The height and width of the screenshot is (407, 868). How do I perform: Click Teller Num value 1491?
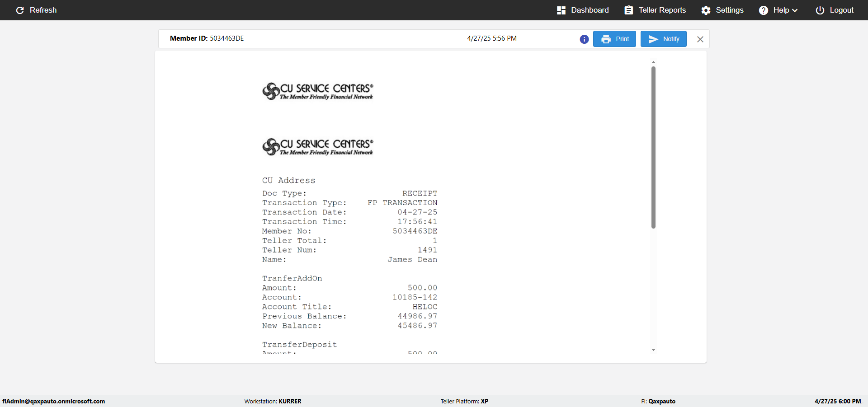(x=428, y=250)
